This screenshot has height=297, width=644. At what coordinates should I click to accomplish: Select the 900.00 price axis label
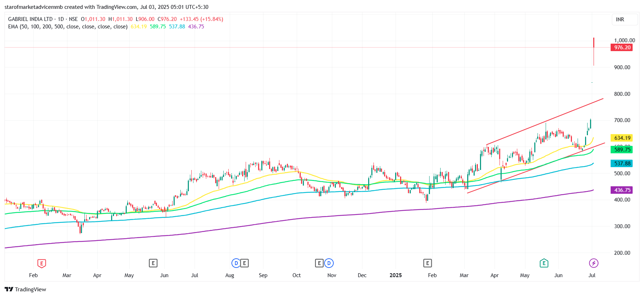tap(622, 67)
